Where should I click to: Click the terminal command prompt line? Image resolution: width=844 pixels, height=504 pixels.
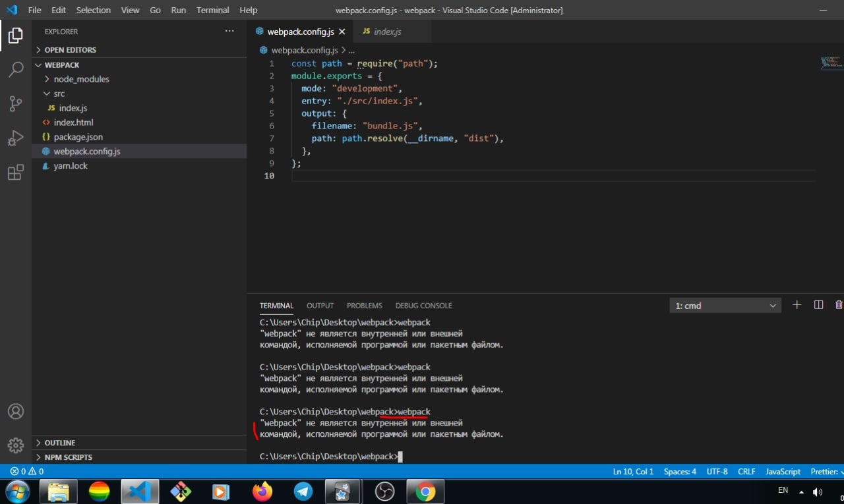331,457
